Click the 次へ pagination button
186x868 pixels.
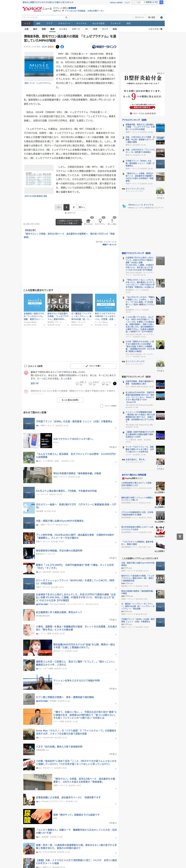click(82, 207)
